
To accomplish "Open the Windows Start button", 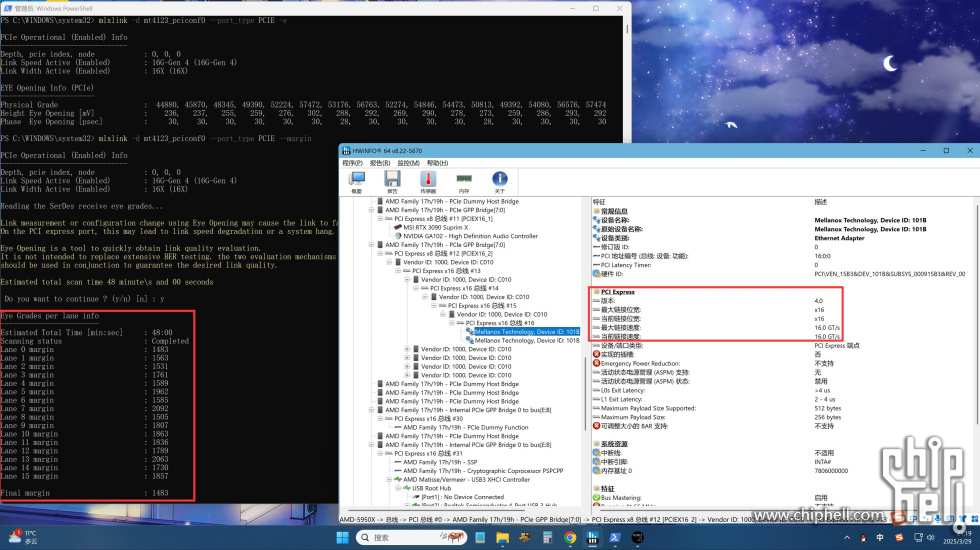I will tap(342, 538).
